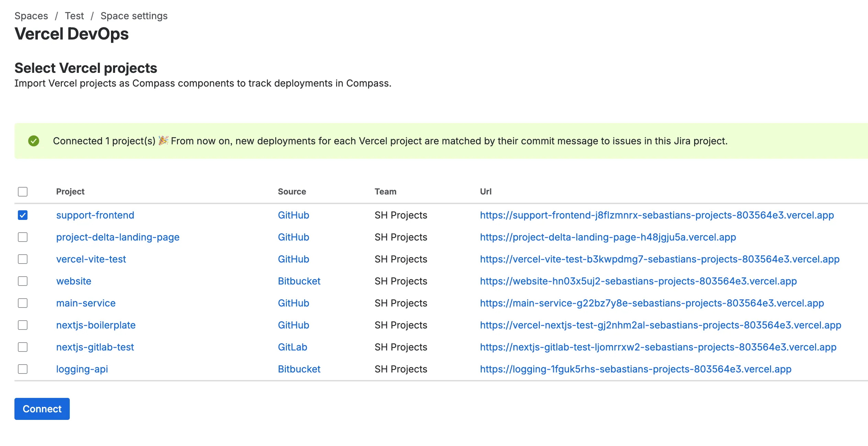Check the project-delta-landing-page checkbox
This screenshot has height=446, width=868.
tap(23, 237)
